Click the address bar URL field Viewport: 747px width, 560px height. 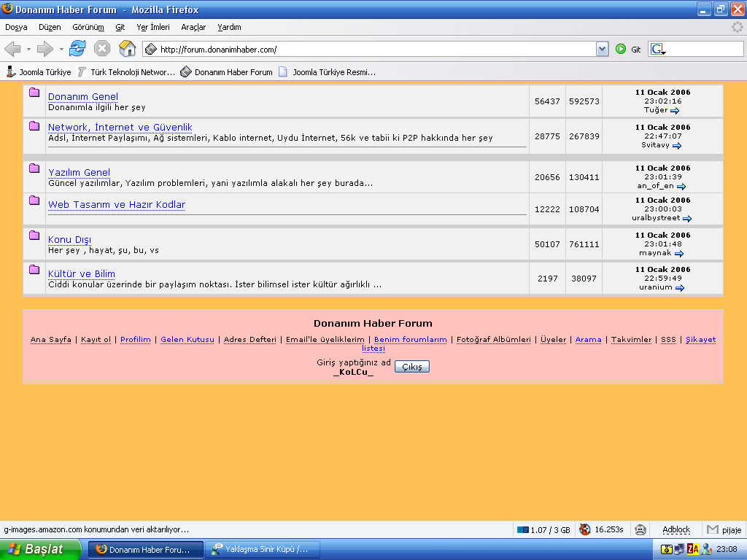(376, 49)
